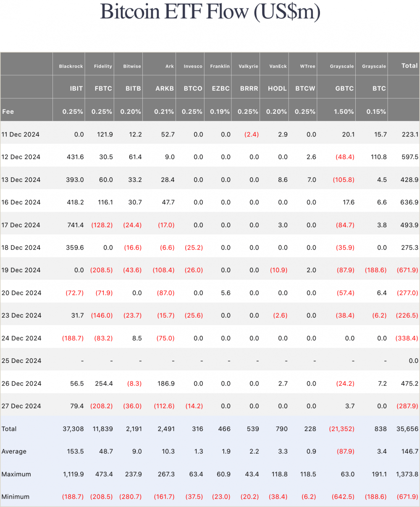420x507 pixels.
Task: Select the Maximum row label
Action: 16,474
